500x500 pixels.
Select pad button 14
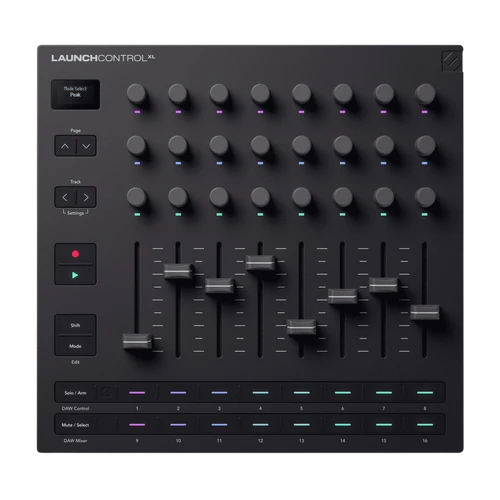343,425
